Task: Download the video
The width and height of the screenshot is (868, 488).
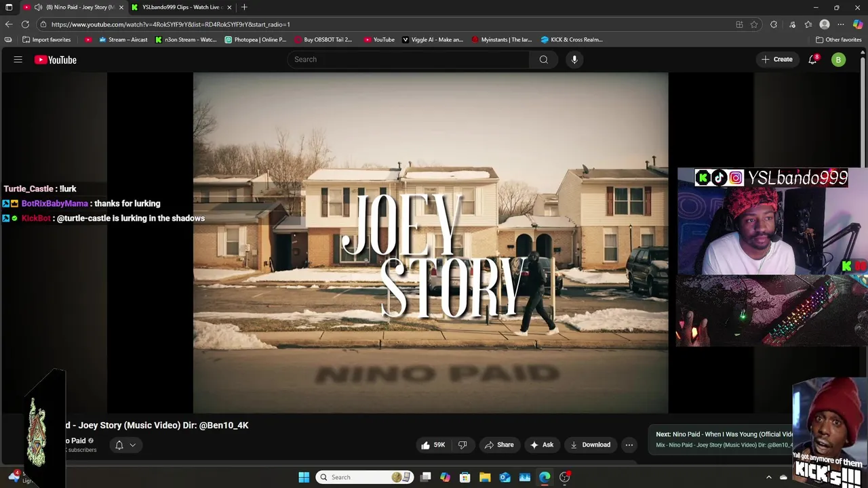Action: click(591, 445)
